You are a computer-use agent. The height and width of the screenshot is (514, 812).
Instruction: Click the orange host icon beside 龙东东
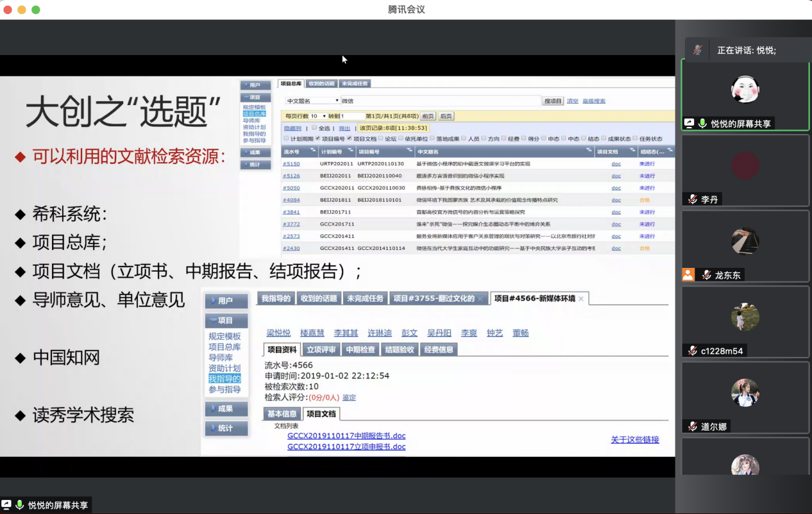point(688,275)
